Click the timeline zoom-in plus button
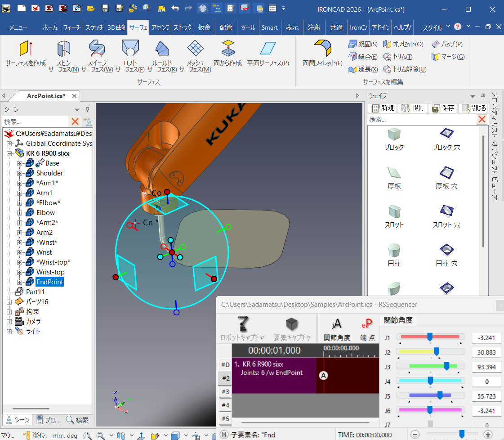This screenshot has width=504, height=440. [x=488, y=435]
